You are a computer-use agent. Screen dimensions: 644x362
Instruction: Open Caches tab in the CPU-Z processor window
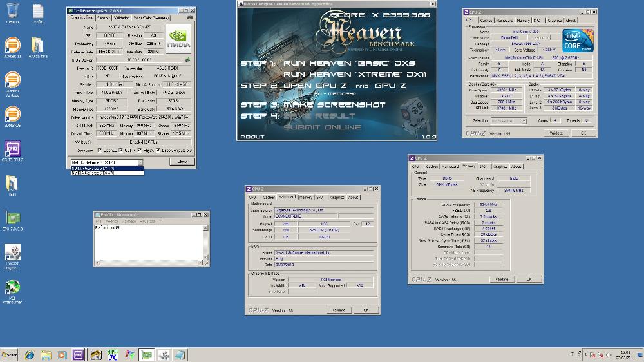tap(486, 20)
